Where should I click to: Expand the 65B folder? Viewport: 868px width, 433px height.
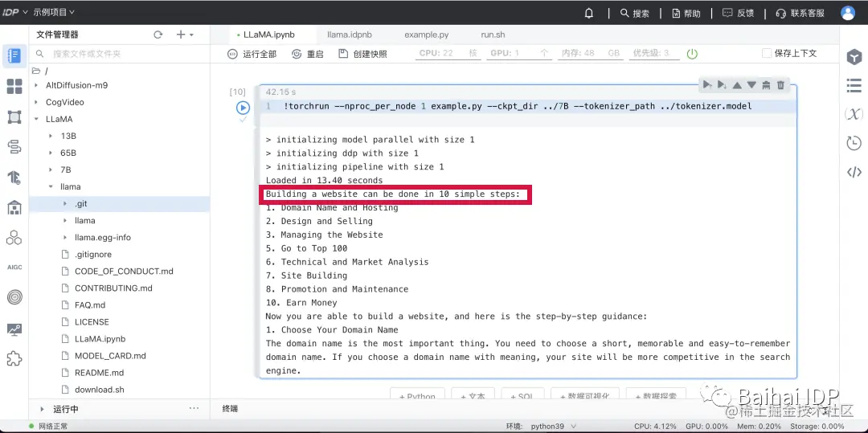[x=51, y=153]
